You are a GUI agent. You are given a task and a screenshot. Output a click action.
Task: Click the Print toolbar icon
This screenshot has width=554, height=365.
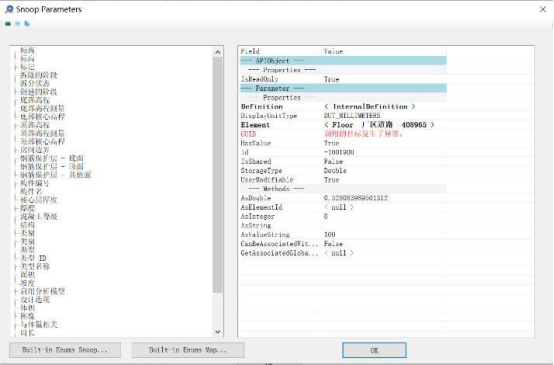coord(8,24)
